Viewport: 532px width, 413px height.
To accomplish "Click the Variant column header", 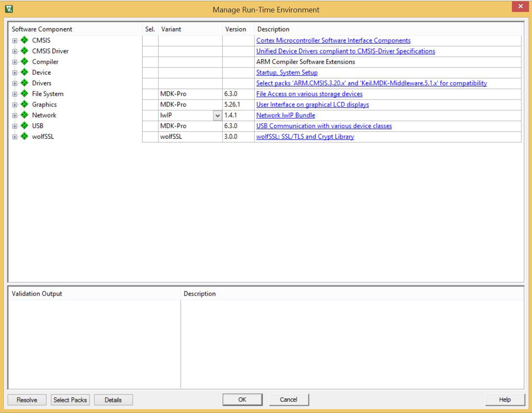I will coord(190,29).
